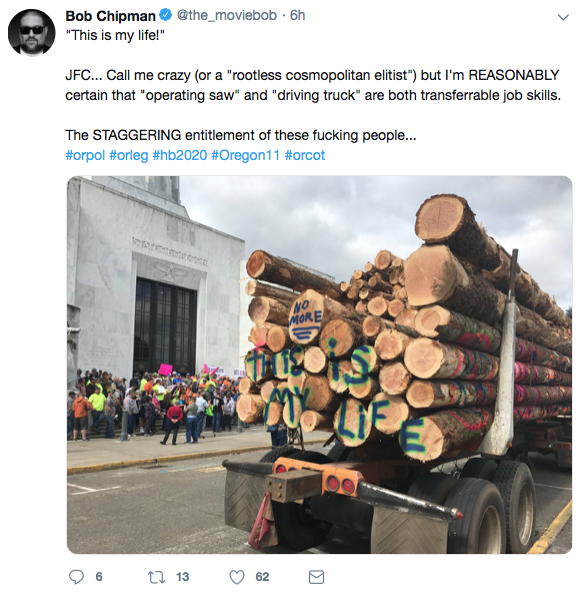This screenshot has height=593, width=580.
Task: Enlarge the log truck protest photo
Action: coord(319,365)
